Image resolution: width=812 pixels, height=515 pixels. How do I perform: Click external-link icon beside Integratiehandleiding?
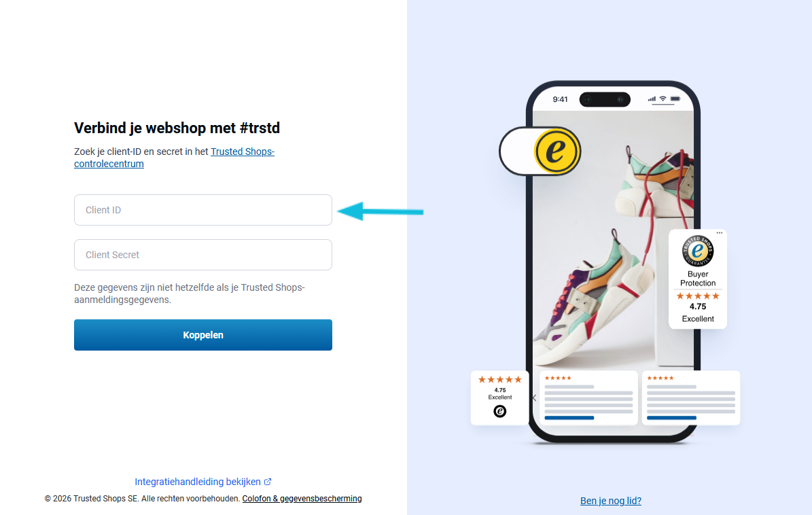coord(268,482)
